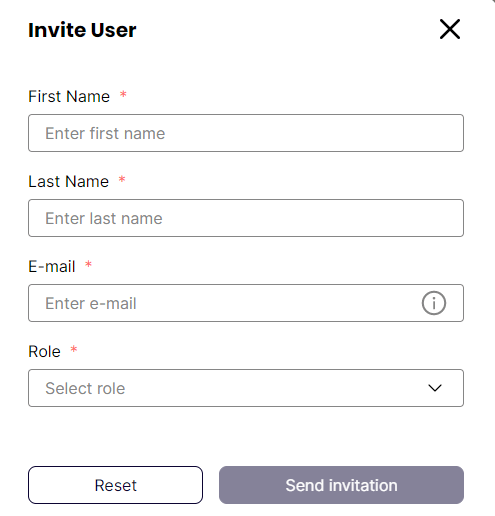Click the Last Name field label

[69, 181]
